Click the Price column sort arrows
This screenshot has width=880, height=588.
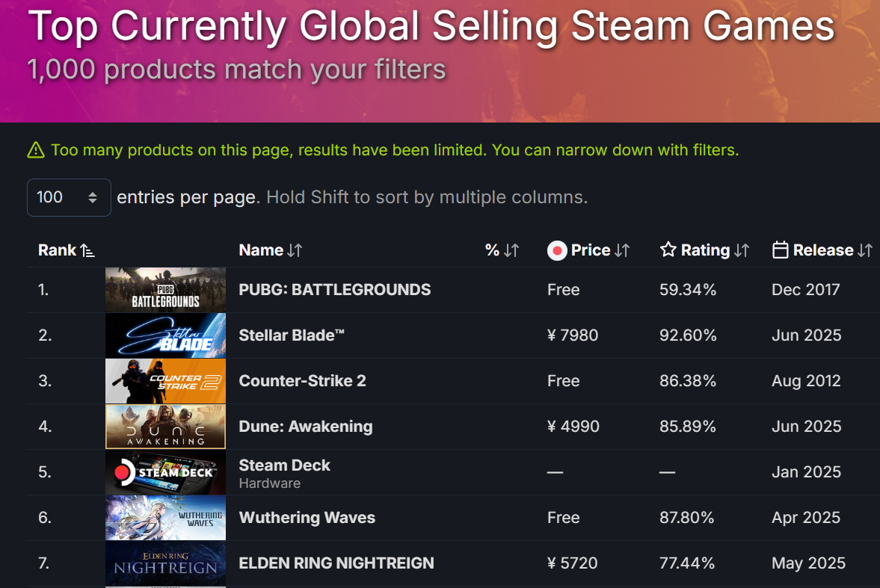(622, 250)
